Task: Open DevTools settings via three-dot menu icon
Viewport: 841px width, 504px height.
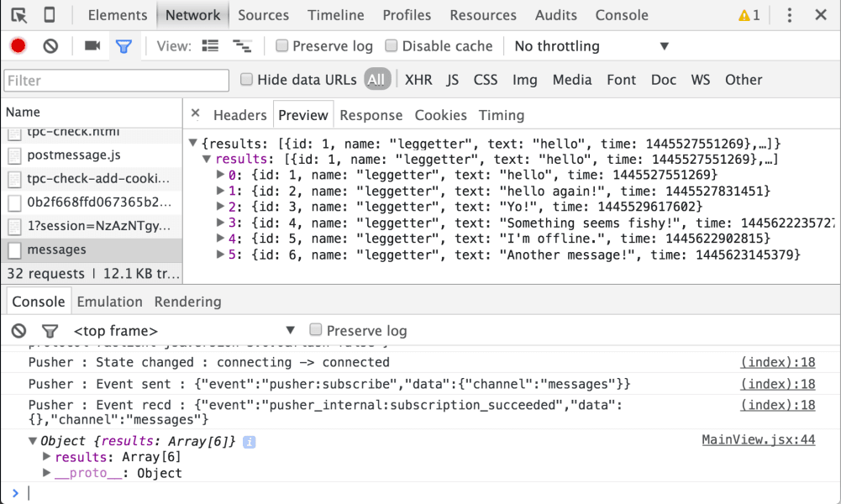Action: (x=788, y=14)
